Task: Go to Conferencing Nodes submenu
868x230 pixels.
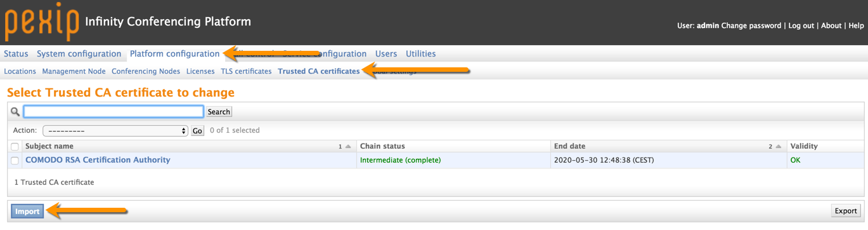Action: coord(146,71)
